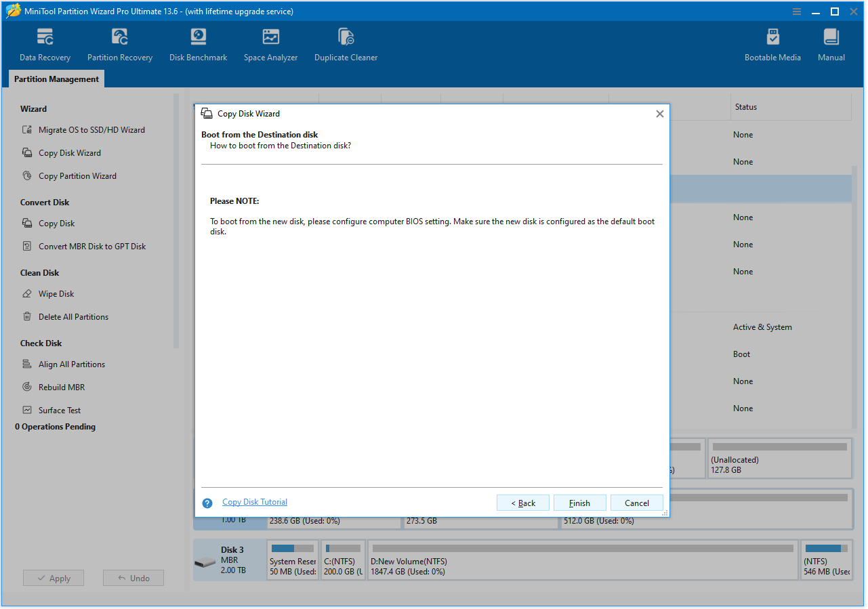Screen dimensions: 868x609
Task: Click the Convert Disk section heading
Action: (x=45, y=203)
